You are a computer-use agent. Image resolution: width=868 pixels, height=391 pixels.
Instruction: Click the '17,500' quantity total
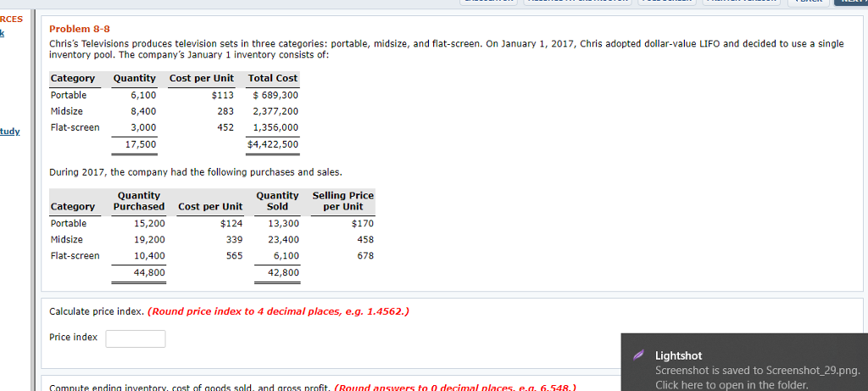tap(141, 144)
